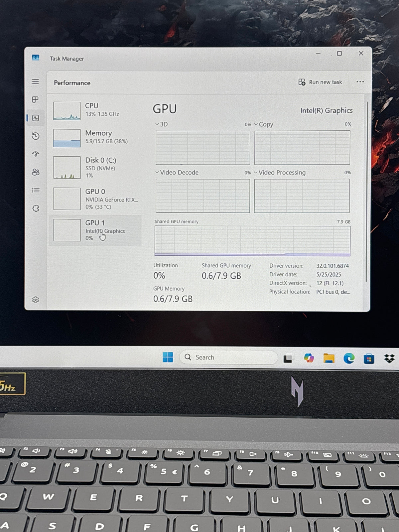399x532 pixels.
Task: Open the Startup apps page icon
Action: click(36, 154)
